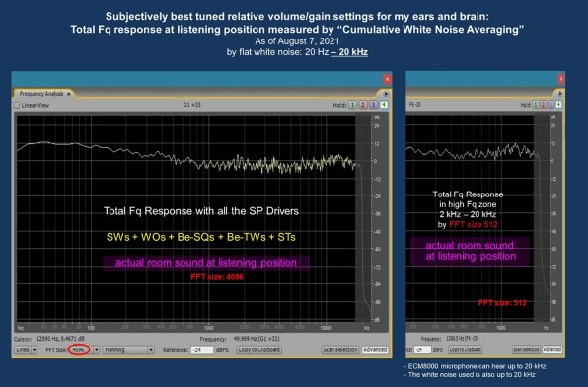Screen dimensions: 588x387
Task: Click the 'G1 +33' note label above graph
Action: 192,105
